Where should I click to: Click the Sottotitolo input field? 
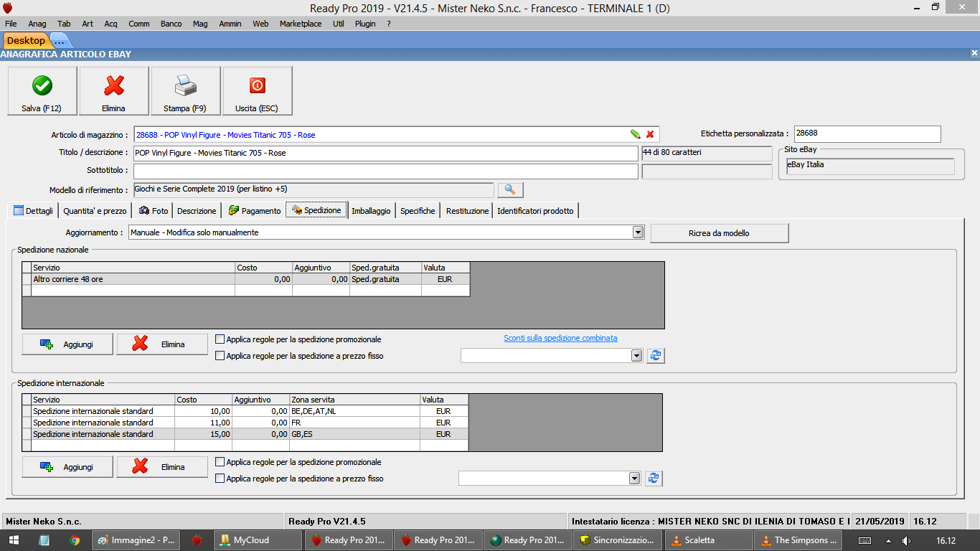385,171
